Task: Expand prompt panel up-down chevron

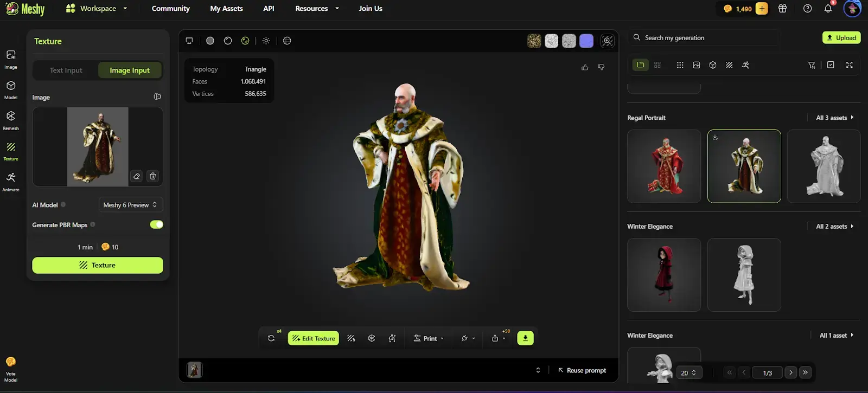Action: tap(538, 370)
